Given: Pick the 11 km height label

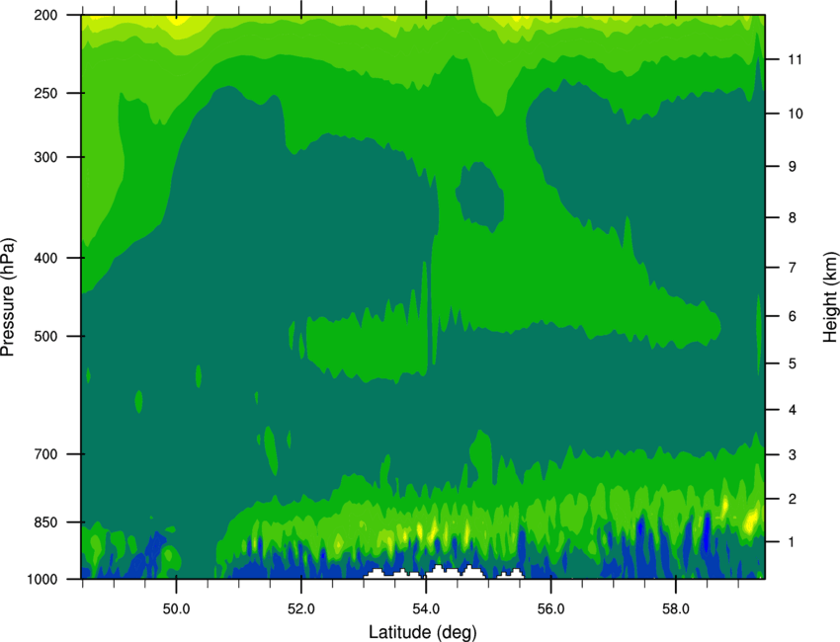Looking at the screenshot, I should pyautogui.click(x=795, y=59).
